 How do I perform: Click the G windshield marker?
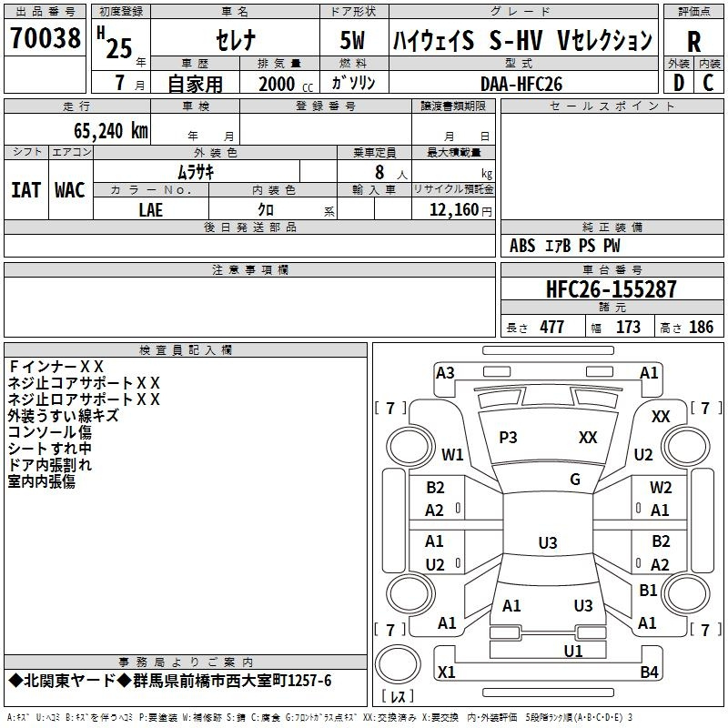575,480
